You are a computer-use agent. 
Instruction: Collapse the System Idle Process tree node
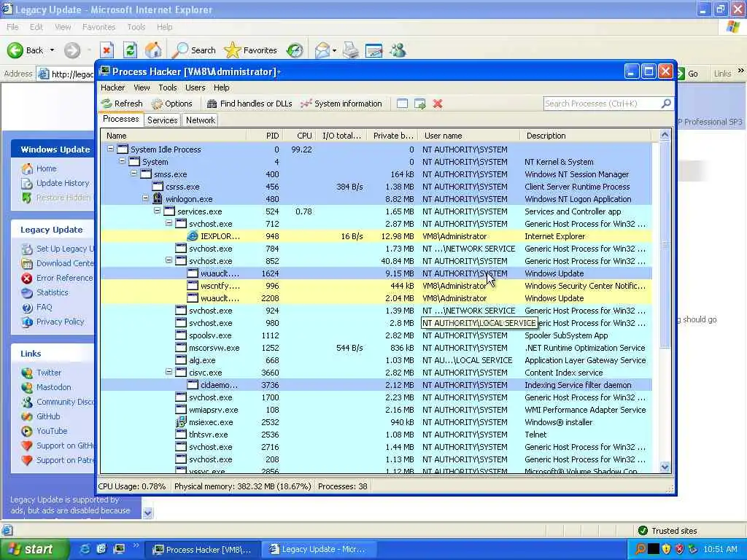coord(111,149)
